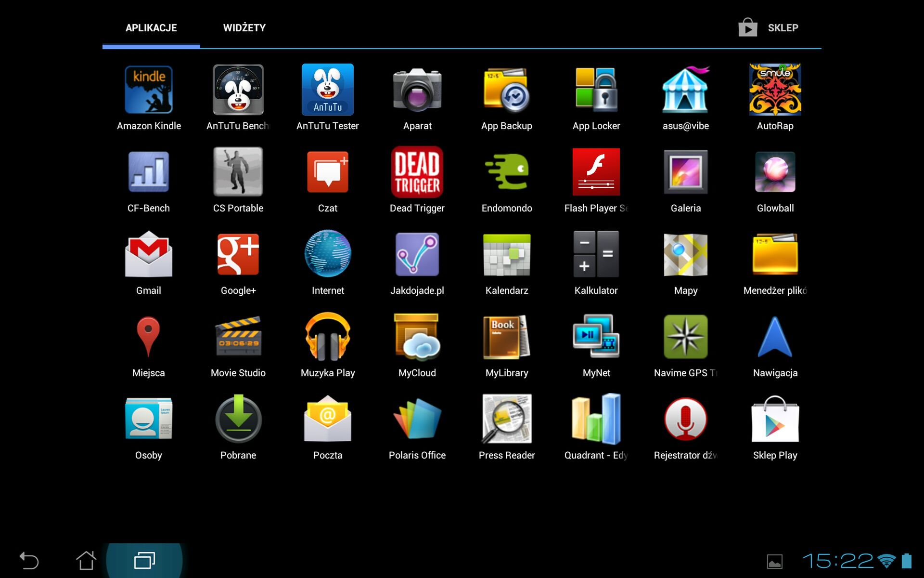
Task: Launch Jakdojade.pl app
Action: [x=417, y=255]
